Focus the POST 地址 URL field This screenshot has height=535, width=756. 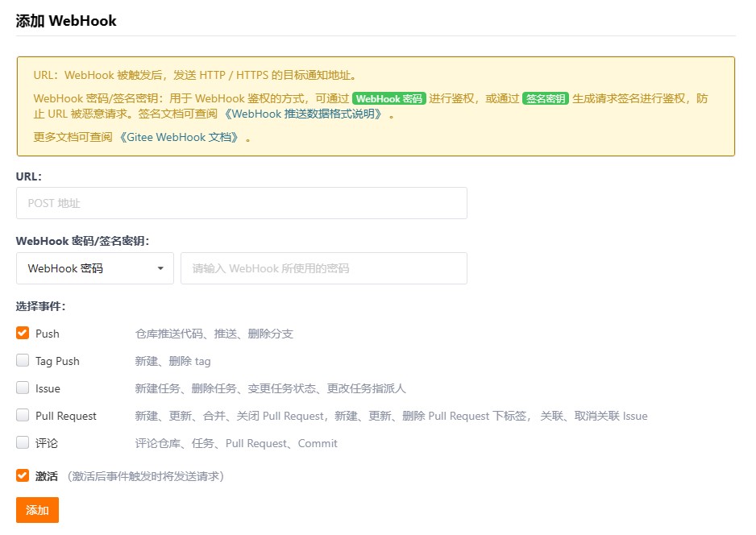tap(241, 203)
